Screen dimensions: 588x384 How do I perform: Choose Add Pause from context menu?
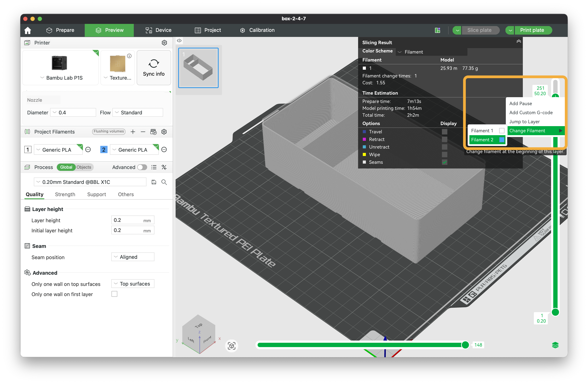coord(520,104)
